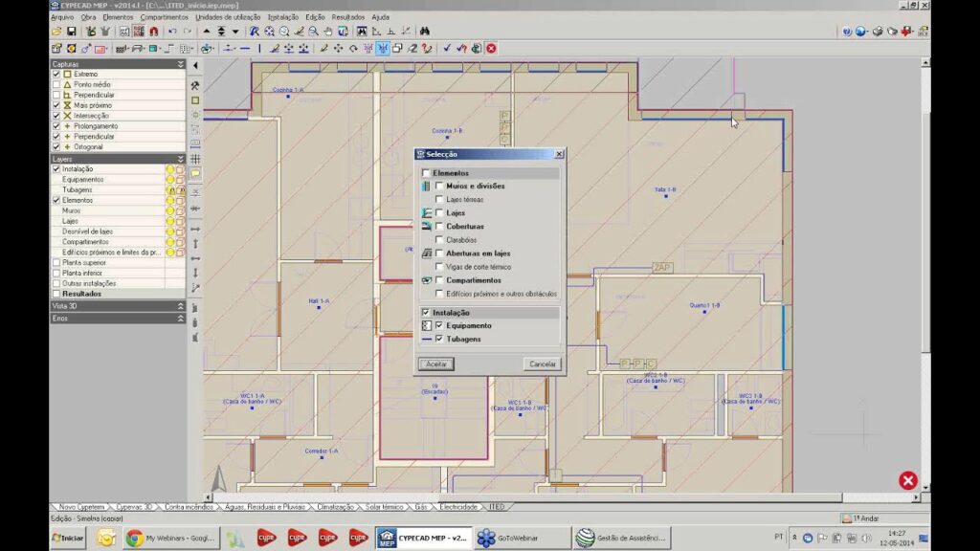Switch to the Electricidade tab
Viewport: 980px width, 551px height.
coord(458,506)
